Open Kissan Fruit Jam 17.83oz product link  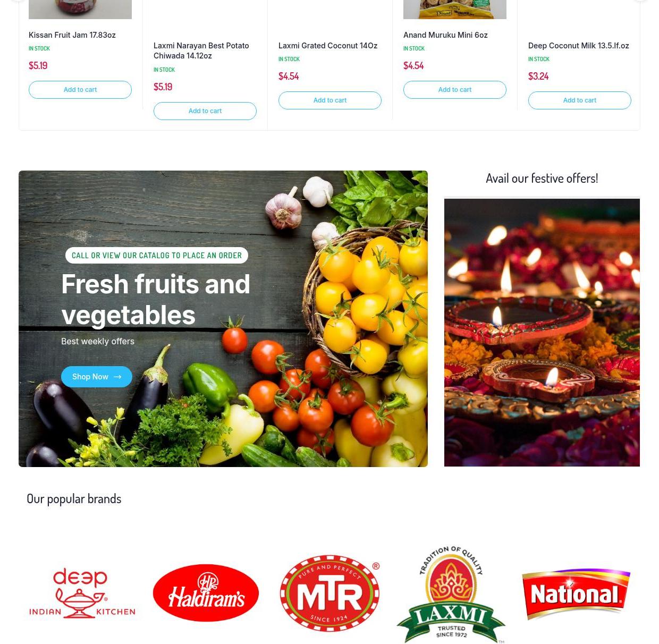[72, 35]
